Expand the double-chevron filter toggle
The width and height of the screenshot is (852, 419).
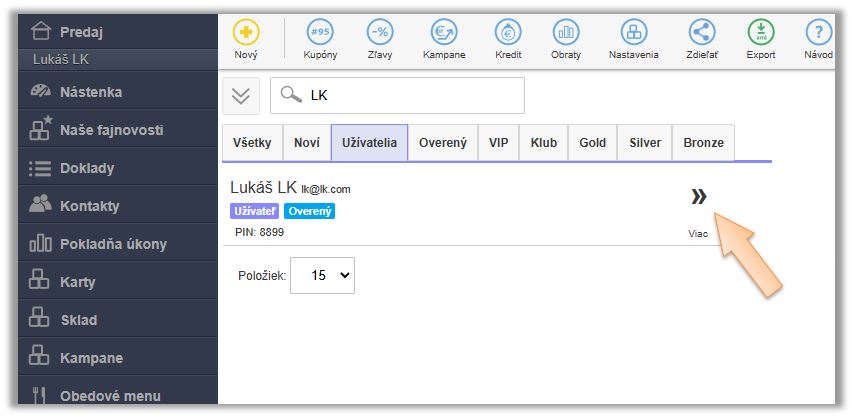pos(241,96)
